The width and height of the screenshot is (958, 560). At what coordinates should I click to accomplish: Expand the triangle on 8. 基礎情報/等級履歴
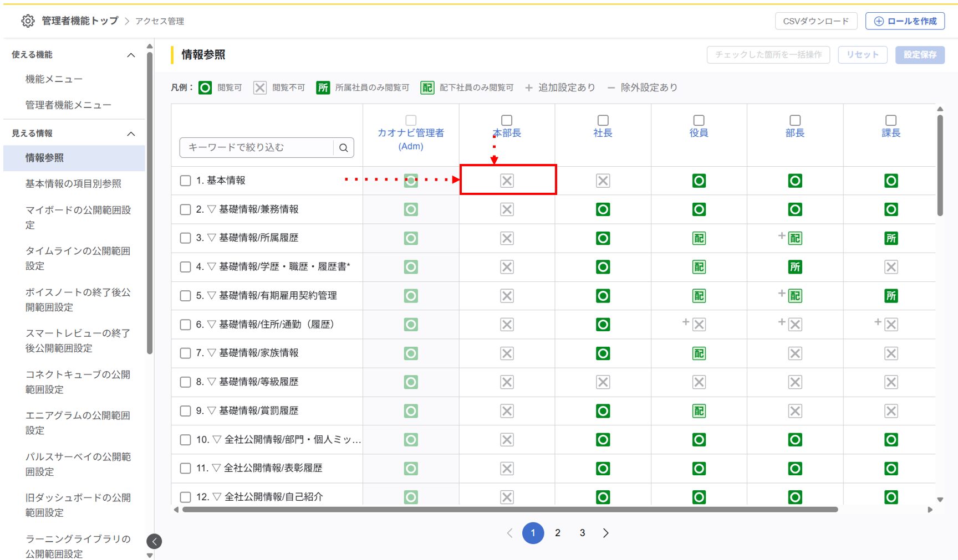tap(212, 382)
